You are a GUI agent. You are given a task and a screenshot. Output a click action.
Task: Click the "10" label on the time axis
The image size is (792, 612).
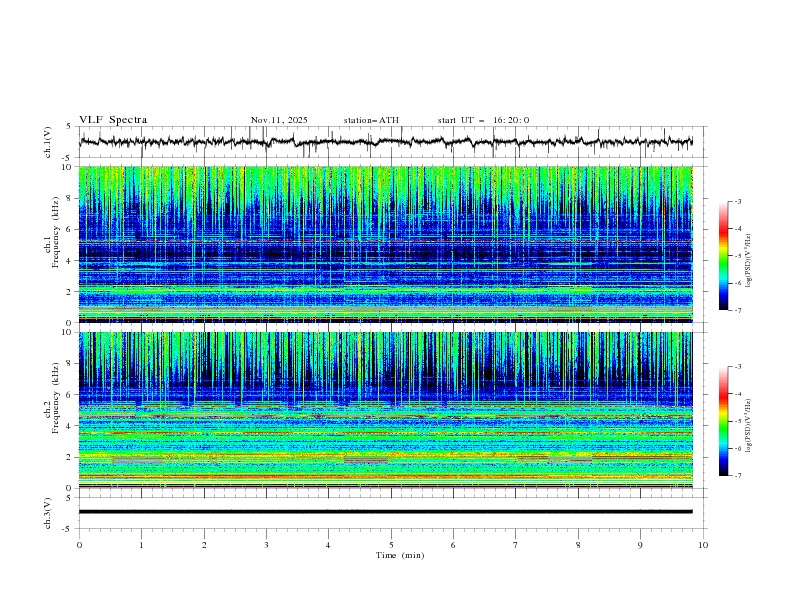tap(703, 545)
